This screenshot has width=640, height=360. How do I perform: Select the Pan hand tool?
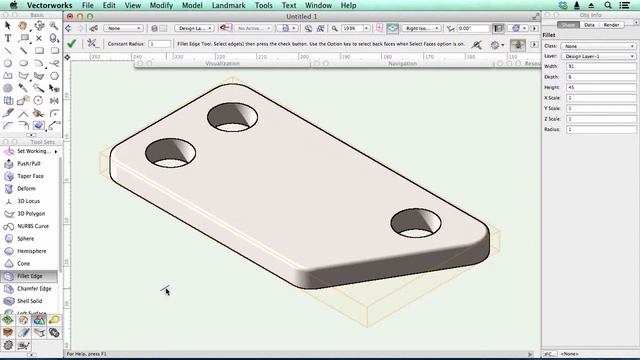pyautogui.click(x=23, y=26)
